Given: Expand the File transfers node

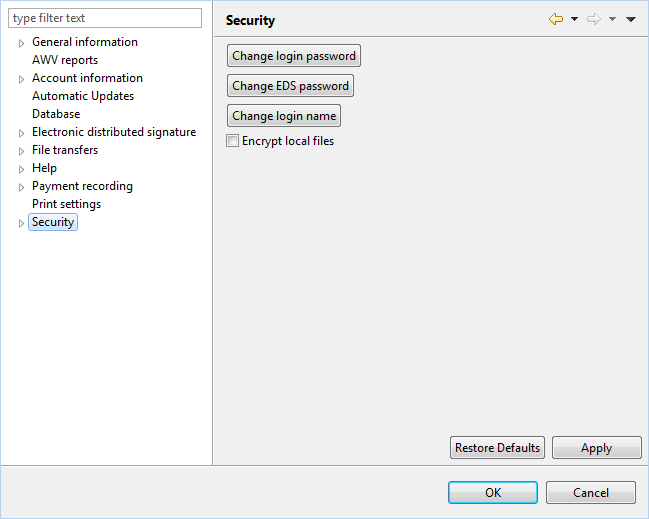Looking at the screenshot, I should 21,151.
